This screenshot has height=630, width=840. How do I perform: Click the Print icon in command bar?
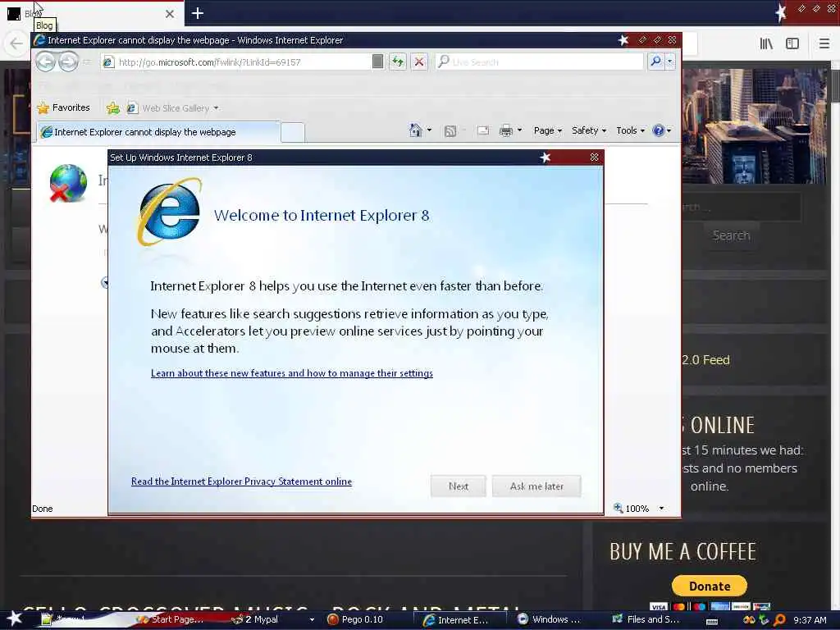click(505, 130)
